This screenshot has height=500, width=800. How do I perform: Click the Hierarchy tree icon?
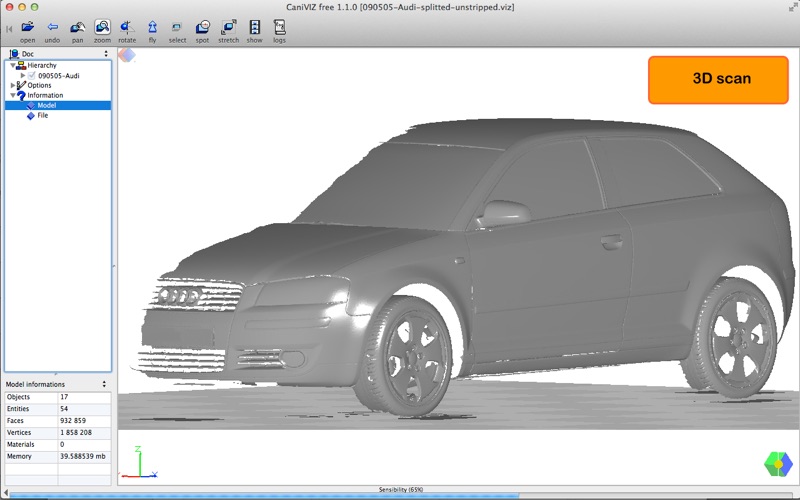click(x=21, y=65)
